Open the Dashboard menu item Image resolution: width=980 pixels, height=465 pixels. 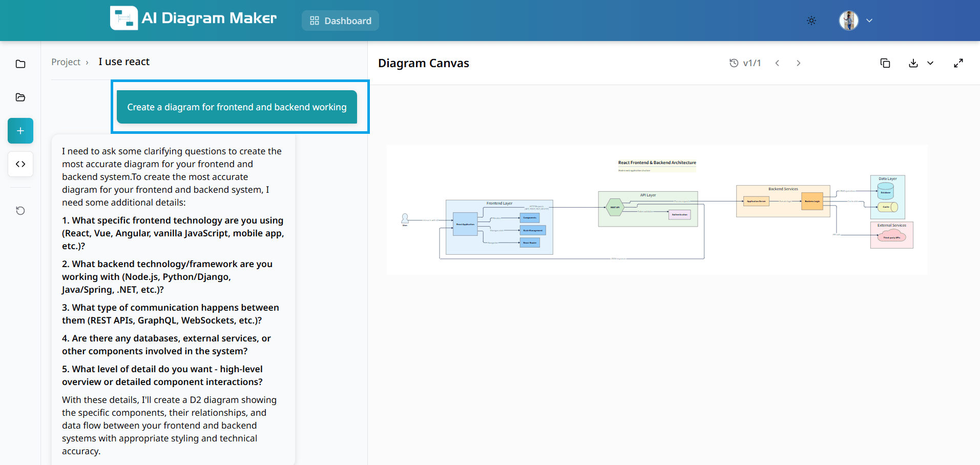point(340,21)
